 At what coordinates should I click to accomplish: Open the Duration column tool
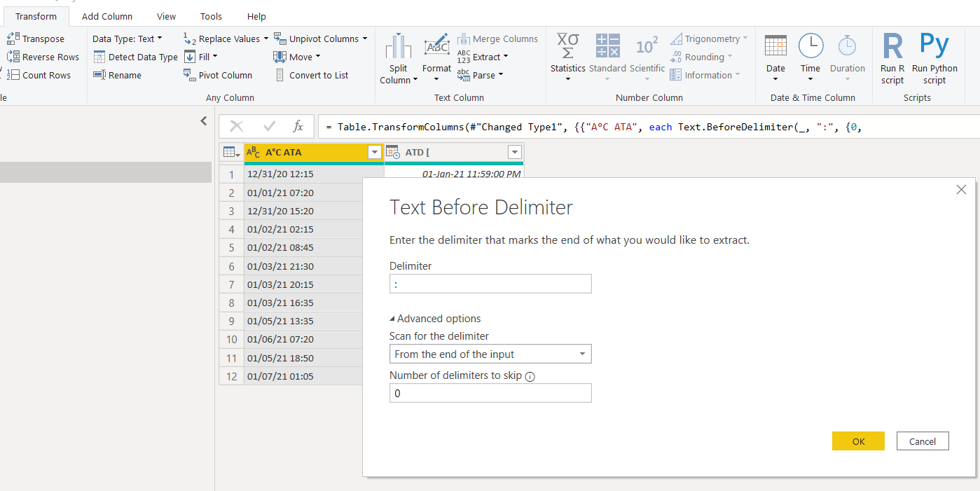point(848,57)
